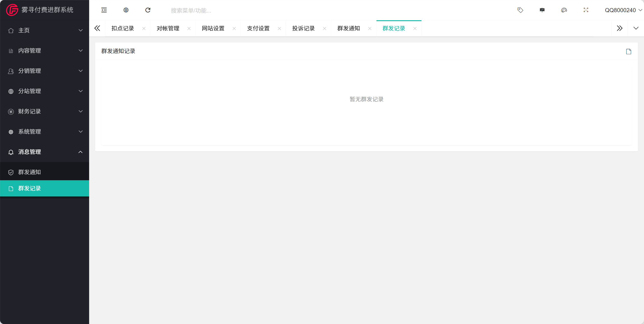Screen dimensions: 644x324
Task: Switch to the 网站设置 tab
Action: point(213,29)
